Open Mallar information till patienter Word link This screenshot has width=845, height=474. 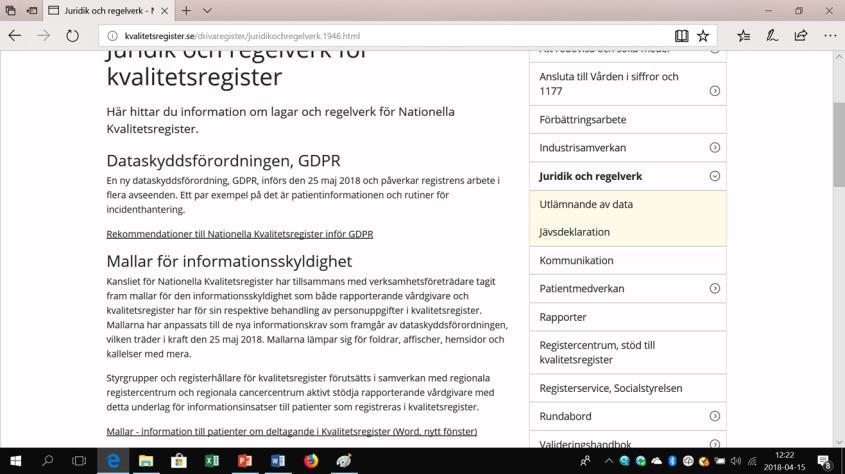(x=292, y=431)
